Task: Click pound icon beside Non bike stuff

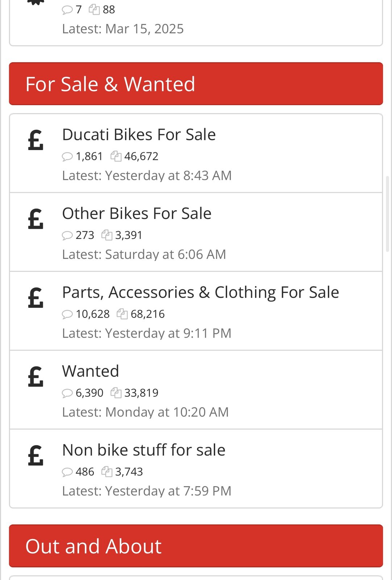Action: [36, 456]
